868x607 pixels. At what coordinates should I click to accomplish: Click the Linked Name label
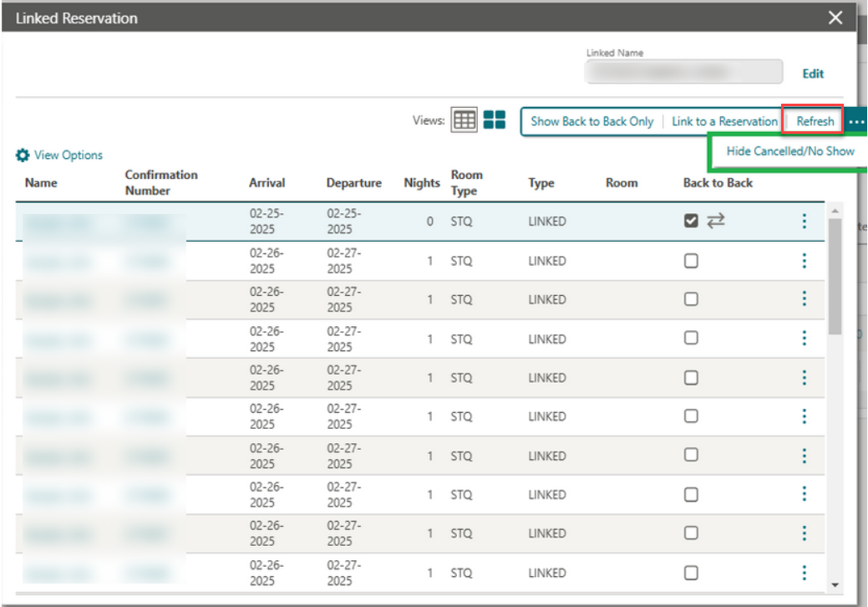tap(615, 53)
